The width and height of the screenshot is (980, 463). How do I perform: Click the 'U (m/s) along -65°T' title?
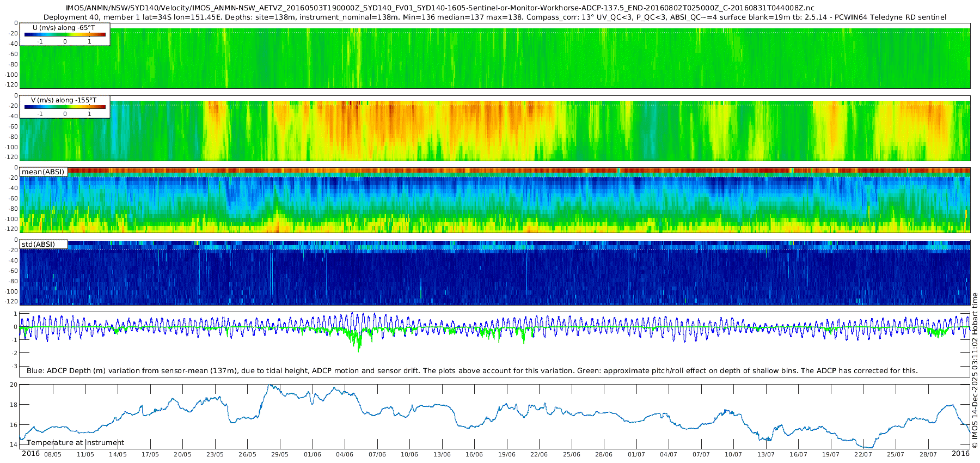click(x=64, y=28)
